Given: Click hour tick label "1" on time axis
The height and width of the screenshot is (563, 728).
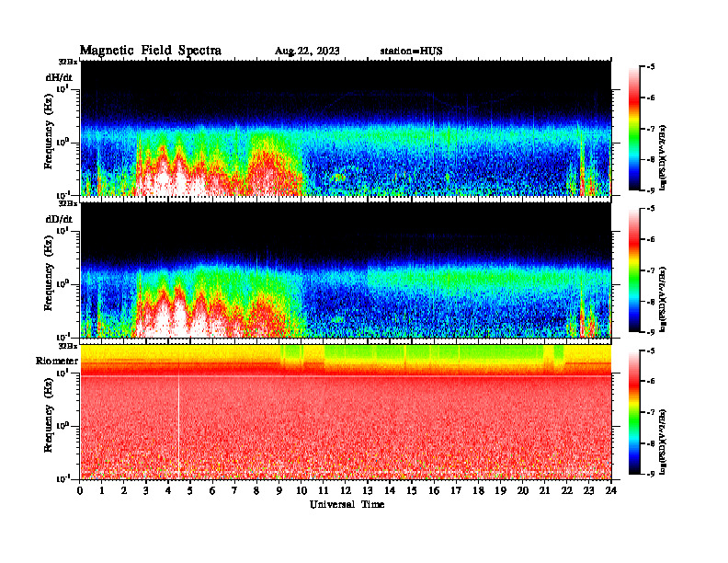Looking at the screenshot, I should pos(102,491).
